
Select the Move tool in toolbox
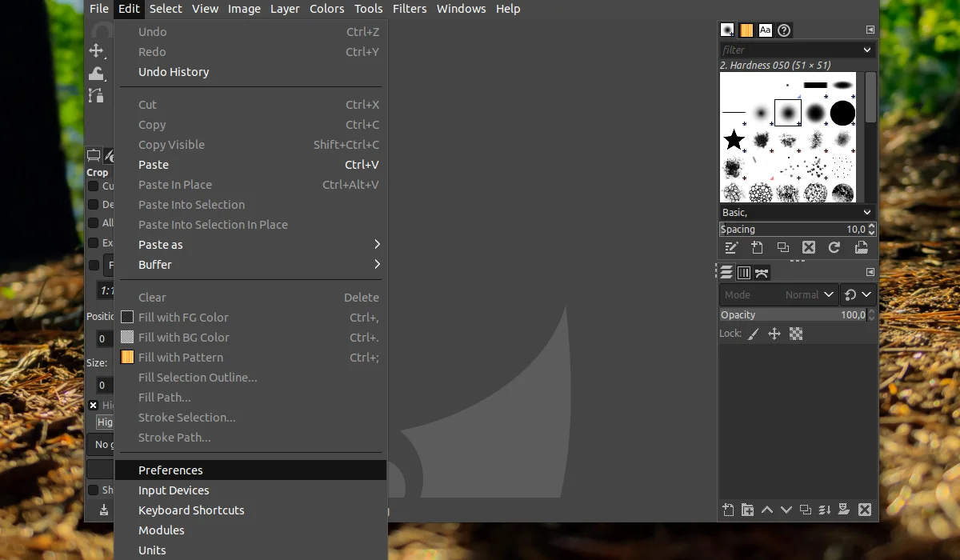tap(96, 51)
